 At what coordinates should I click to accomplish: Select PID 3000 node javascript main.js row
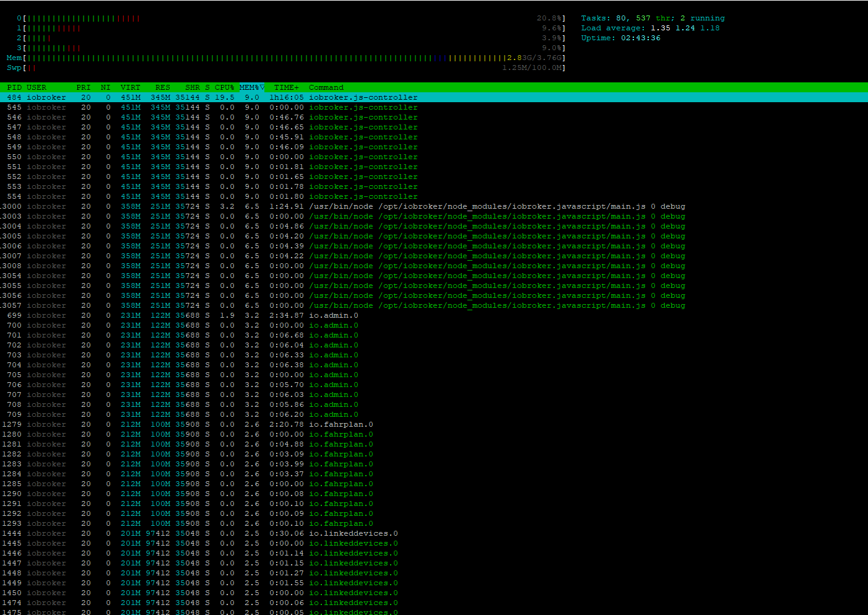coord(434,206)
